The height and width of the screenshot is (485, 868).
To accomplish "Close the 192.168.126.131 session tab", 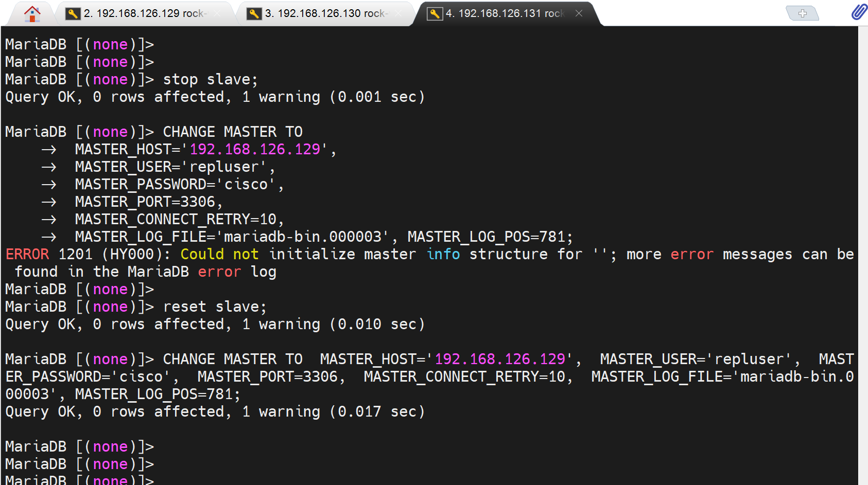I will pyautogui.click(x=579, y=13).
